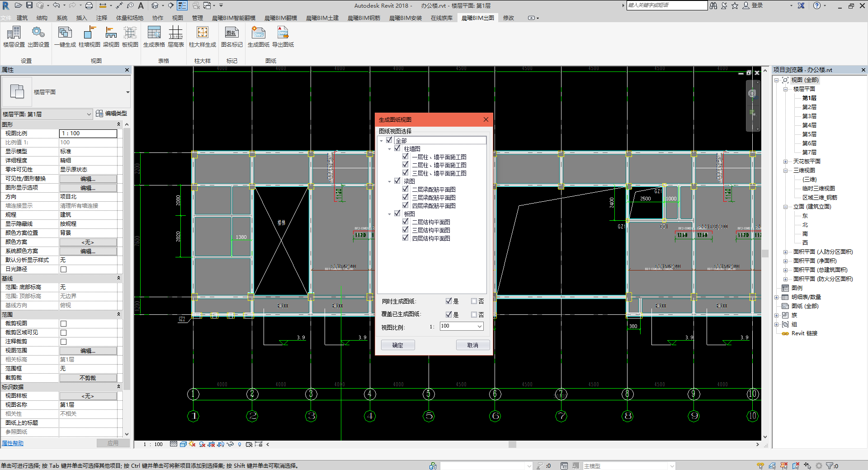
Task: Open the 建筑 ribbon tab
Action: [22, 18]
